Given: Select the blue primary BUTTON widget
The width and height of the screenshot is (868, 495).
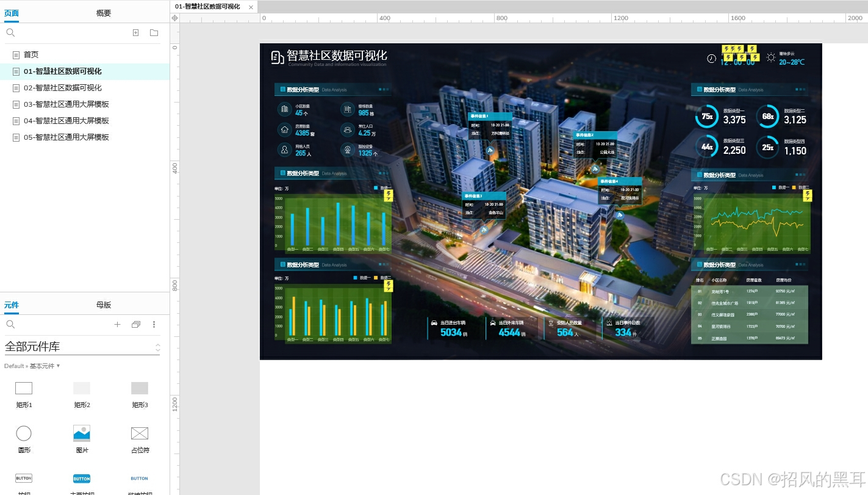Looking at the screenshot, I should tap(82, 479).
